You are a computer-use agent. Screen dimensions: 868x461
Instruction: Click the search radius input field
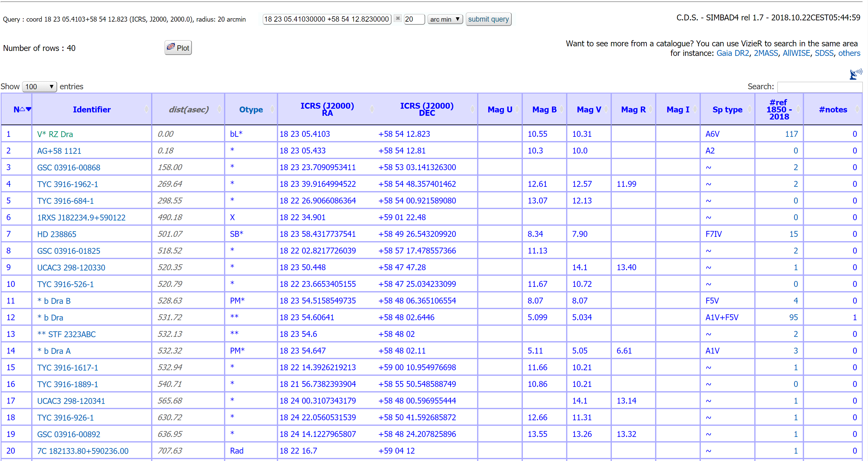tap(414, 19)
